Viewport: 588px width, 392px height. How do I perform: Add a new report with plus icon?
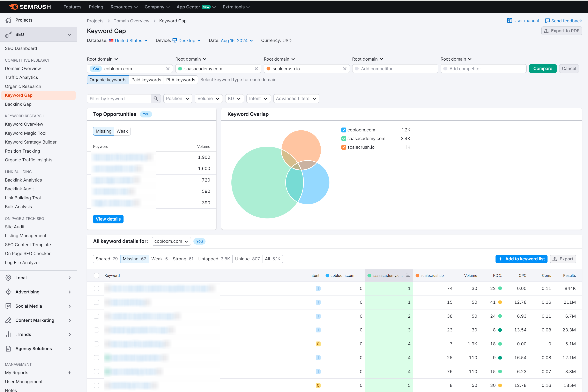(69, 373)
